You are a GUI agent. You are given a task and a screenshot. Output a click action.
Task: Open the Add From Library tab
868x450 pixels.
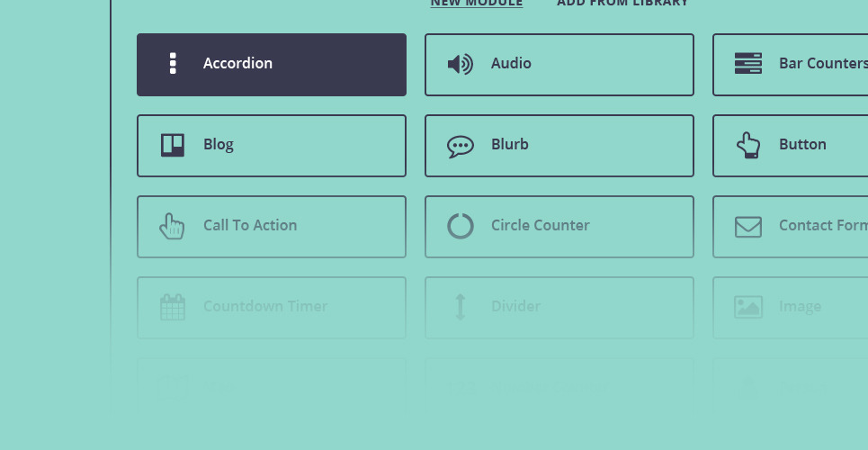click(622, 3)
